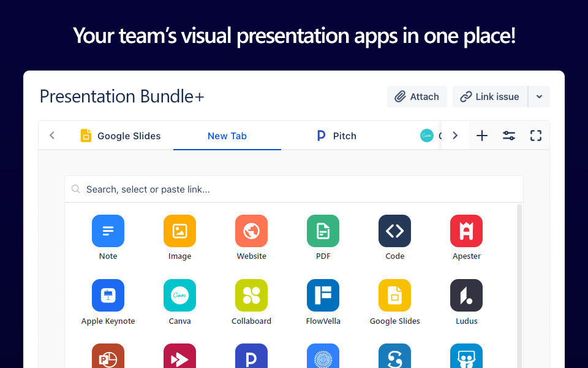Select the Website app tile
The width and height of the screenshot is (588, 368).
click(x=251, y=231)
